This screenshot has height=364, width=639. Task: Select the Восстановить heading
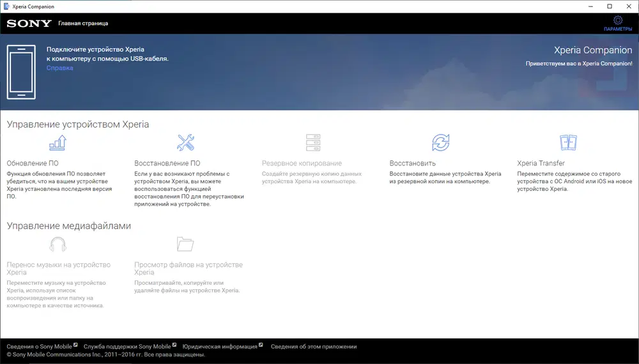412,163
